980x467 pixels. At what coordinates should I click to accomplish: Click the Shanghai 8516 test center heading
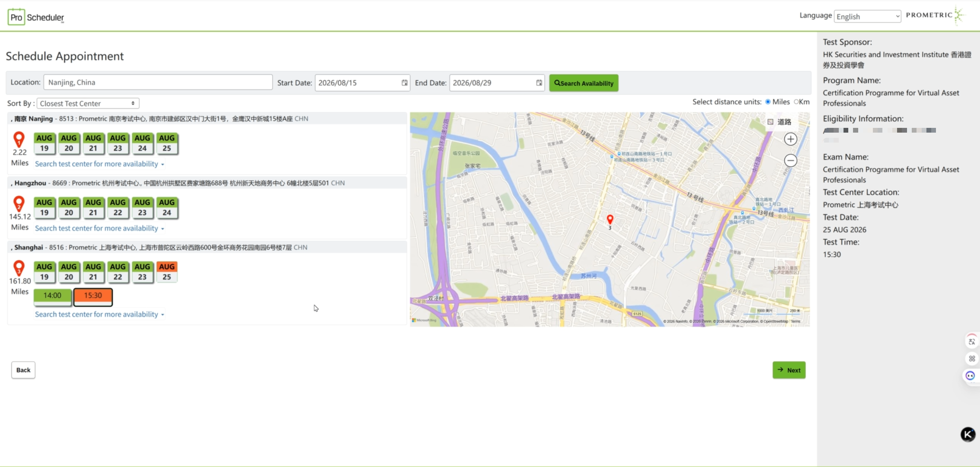[207, 247]
